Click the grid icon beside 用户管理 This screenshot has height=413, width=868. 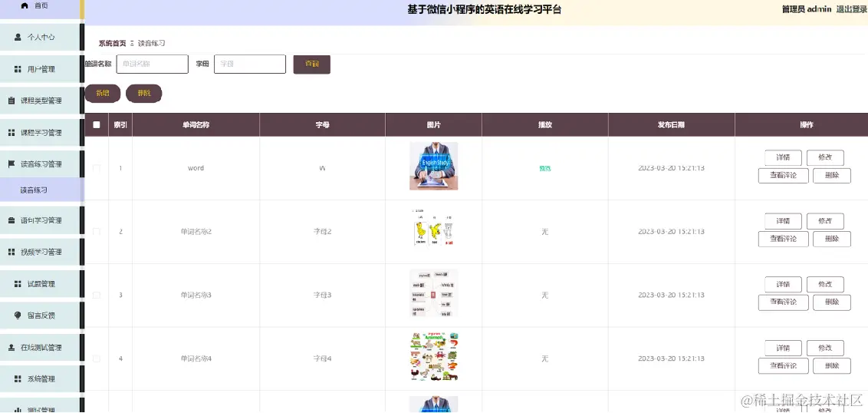click(18, 69)
